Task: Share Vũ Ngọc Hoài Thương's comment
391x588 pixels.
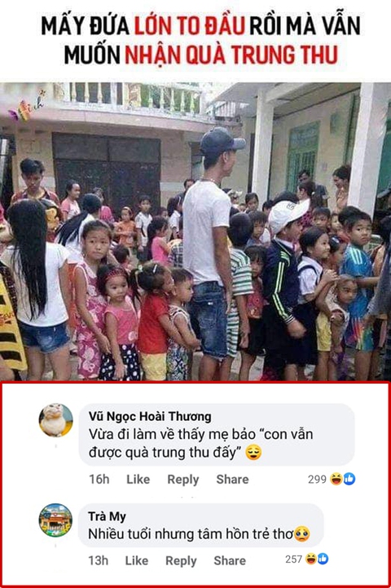Action: coord(232,479)
